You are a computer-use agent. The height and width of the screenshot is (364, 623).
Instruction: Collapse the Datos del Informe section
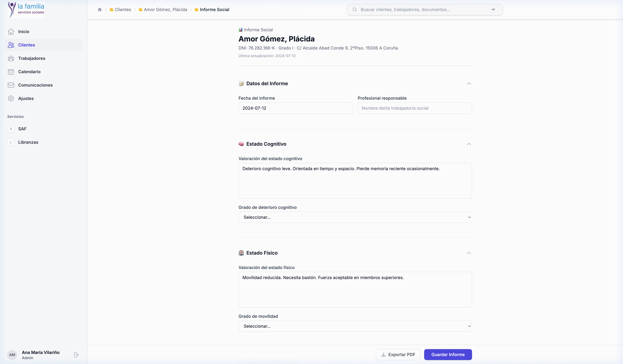(469, 84)
